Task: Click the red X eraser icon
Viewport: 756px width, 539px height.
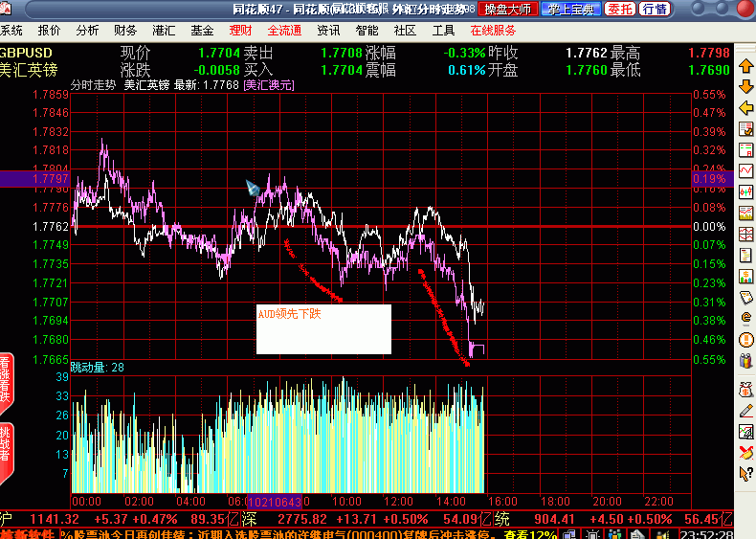Action: (745, 452)
